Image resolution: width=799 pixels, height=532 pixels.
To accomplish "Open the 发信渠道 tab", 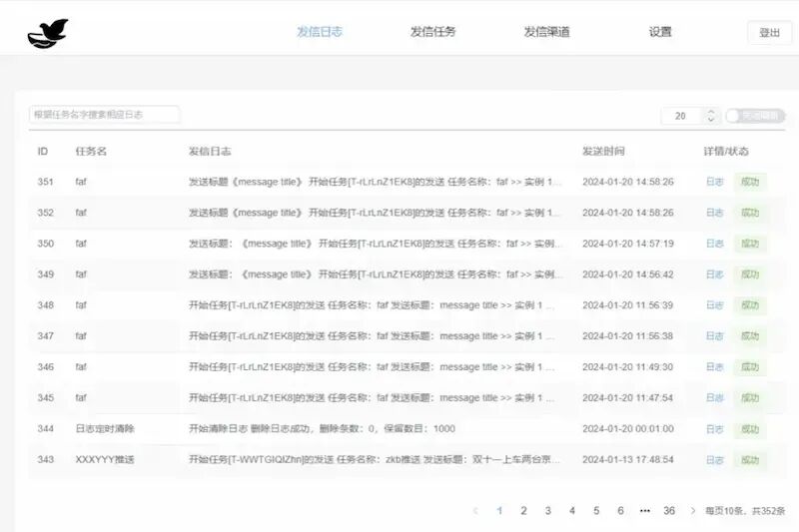I will coord(546,32).
